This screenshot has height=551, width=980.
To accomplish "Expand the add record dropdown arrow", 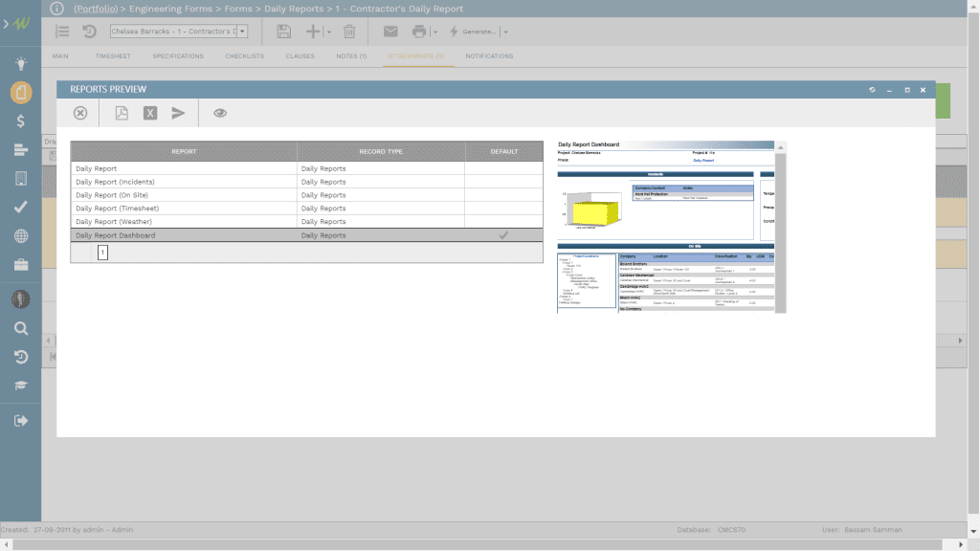I will click(329, 32).
